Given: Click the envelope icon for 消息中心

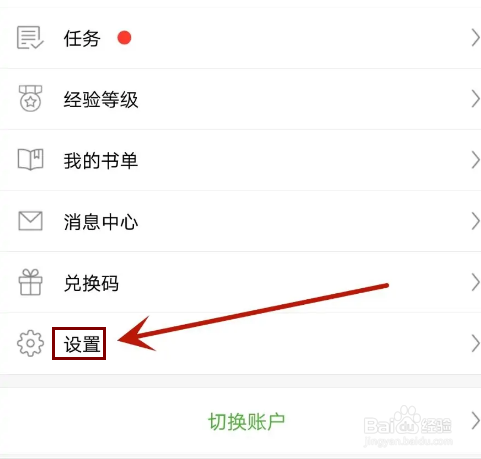Looking at the screenshot, I should pyautogui.click(x=30, y=221).
